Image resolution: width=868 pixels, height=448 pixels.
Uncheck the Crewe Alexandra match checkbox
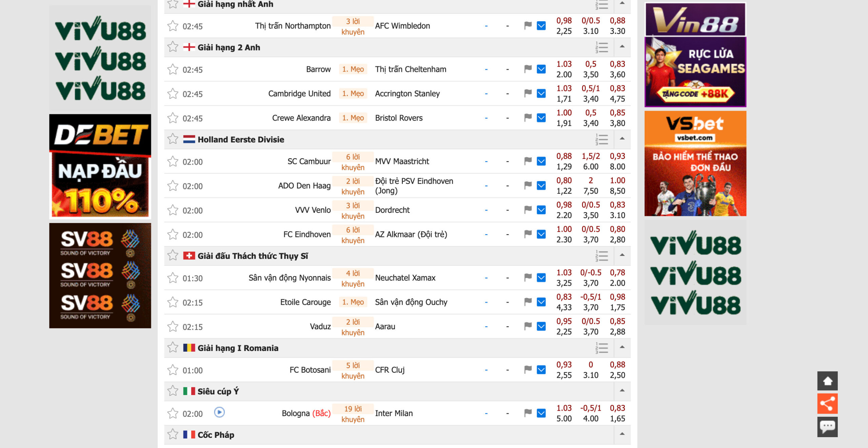point(541,118)
